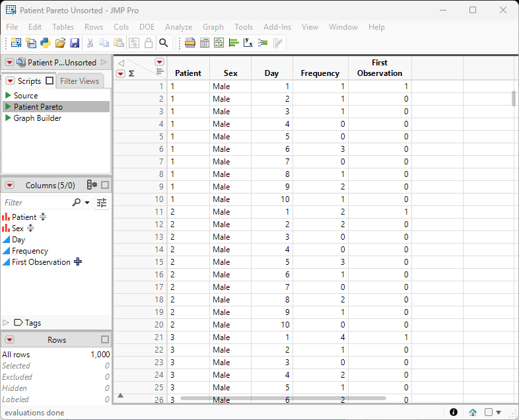
Task: Open Graph Builder grid icon
Action: pos(219,43)
